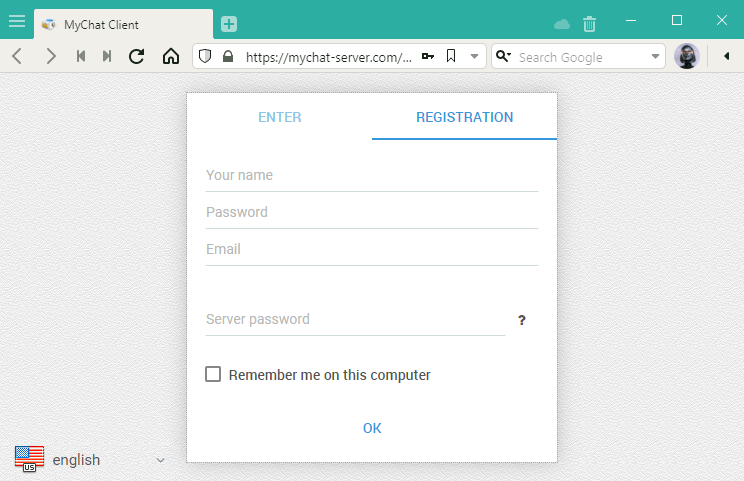Expand the english language dropdown

tap(160, 460)
